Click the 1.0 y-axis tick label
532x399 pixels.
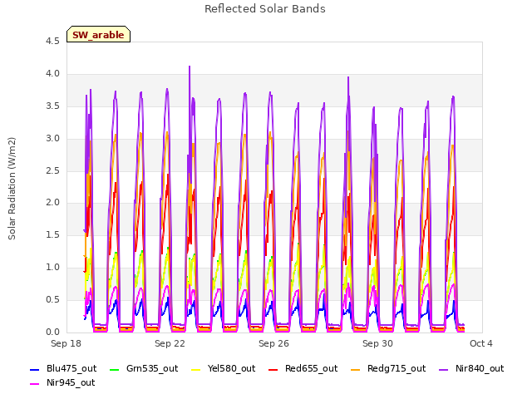point(52,268)
